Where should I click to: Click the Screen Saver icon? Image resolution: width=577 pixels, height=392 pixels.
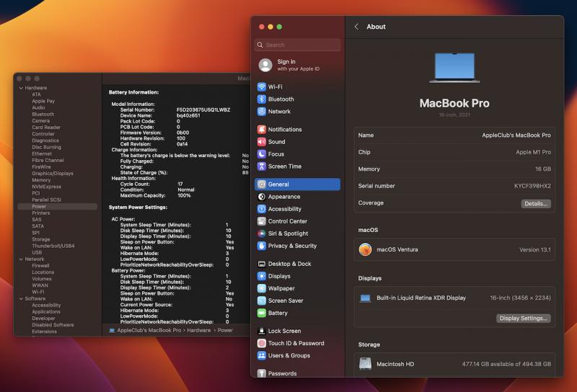(x=261, y=300)
